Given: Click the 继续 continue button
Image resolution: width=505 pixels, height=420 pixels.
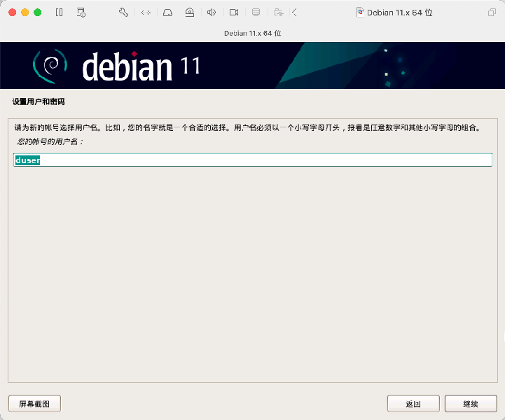Looking at the screenshot, I should click(x=471, y=404).
